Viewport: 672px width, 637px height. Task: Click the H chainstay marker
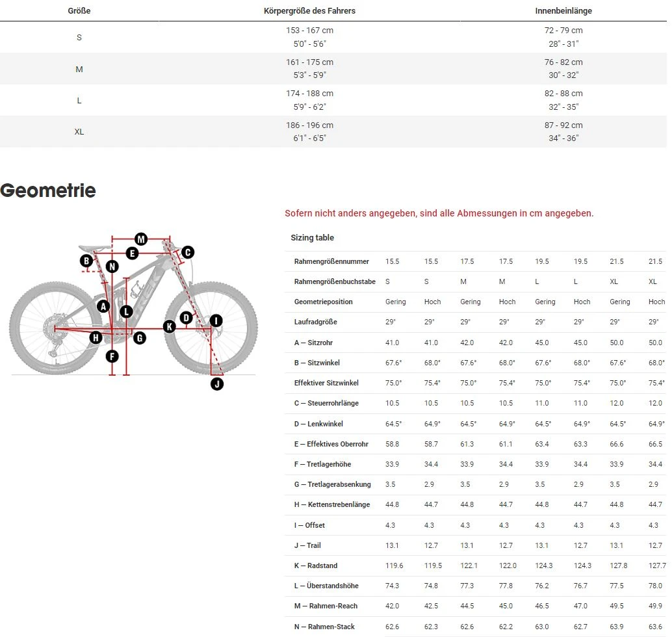tap(96, 337)
